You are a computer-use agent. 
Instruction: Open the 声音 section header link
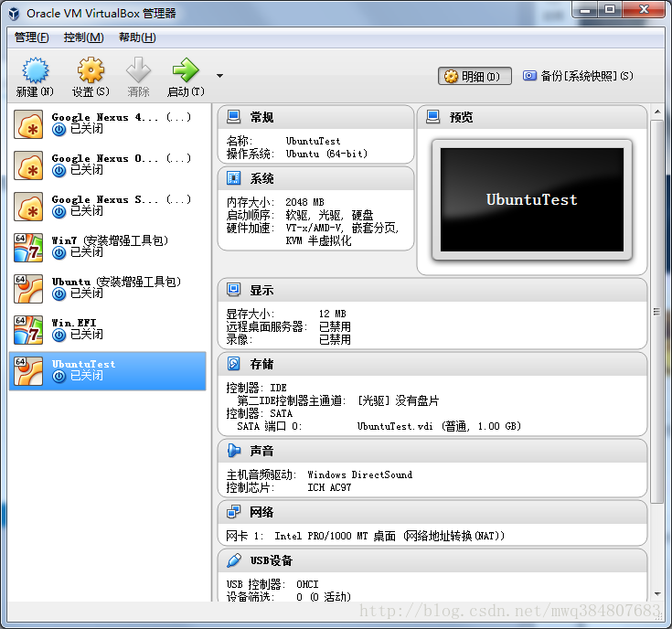261,451
